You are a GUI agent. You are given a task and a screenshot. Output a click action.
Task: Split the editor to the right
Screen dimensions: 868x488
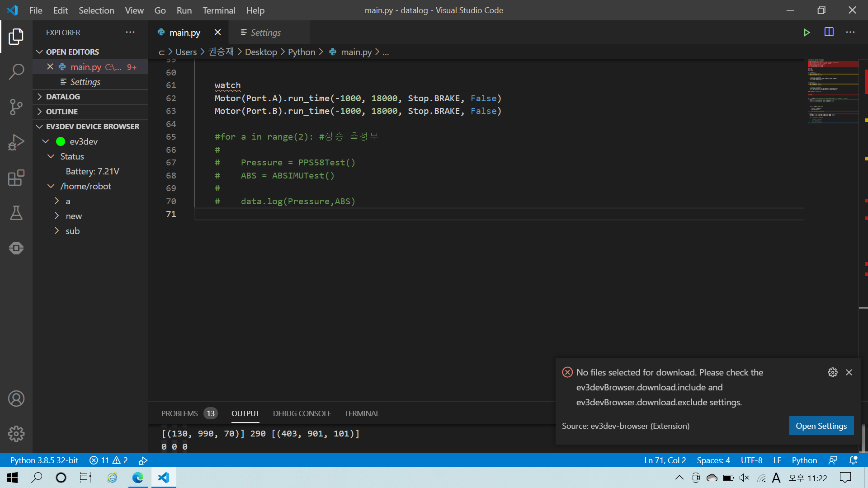coord(829,33)
